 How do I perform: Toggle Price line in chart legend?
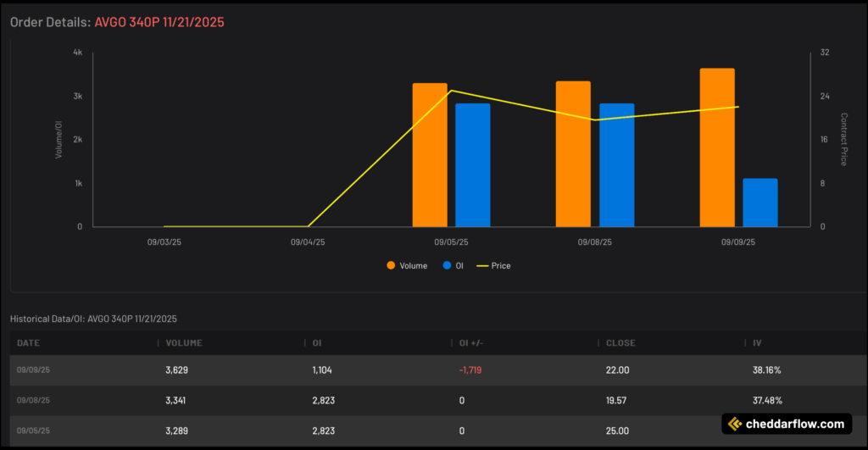point(494,266)
